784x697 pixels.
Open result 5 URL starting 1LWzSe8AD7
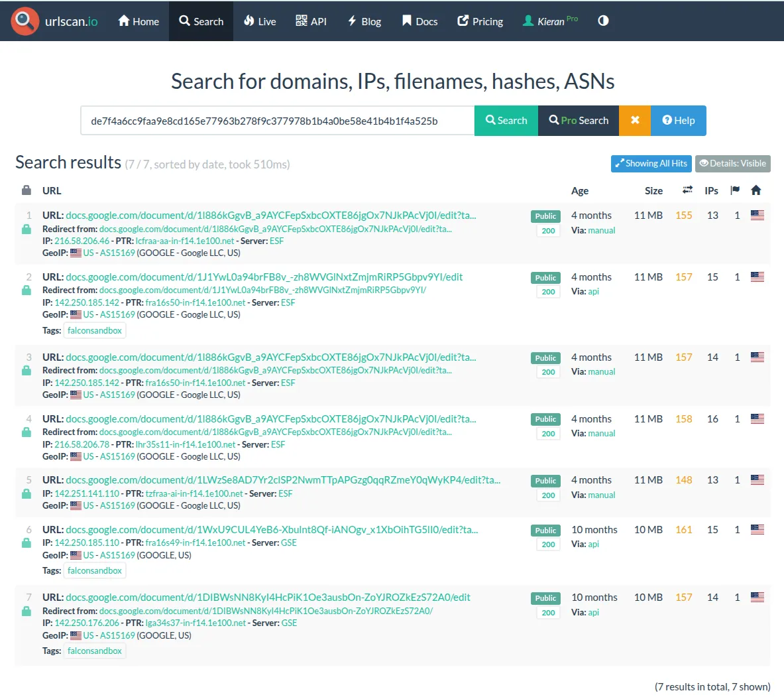[283, 480]
